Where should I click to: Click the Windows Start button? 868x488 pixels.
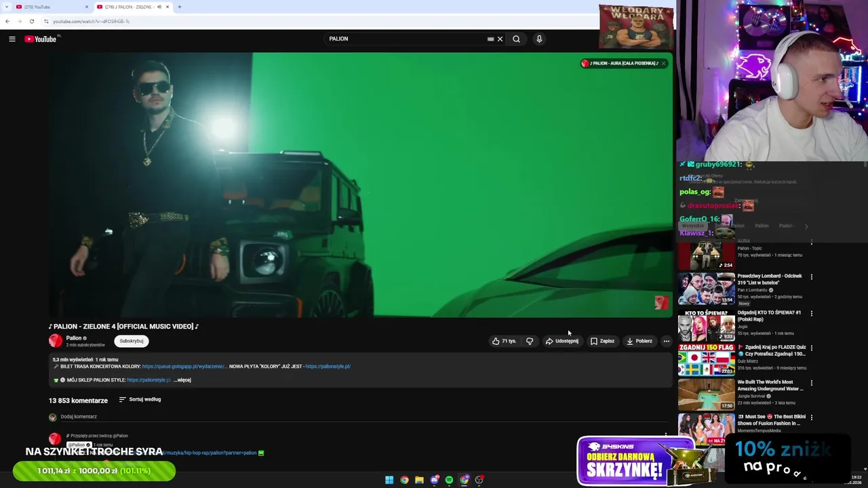click(389, 480)
